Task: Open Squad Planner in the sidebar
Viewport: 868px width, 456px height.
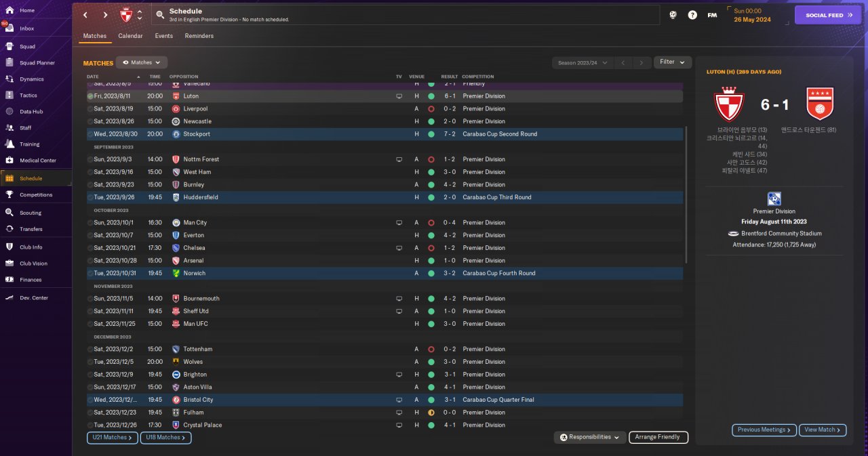Action: 37,63
